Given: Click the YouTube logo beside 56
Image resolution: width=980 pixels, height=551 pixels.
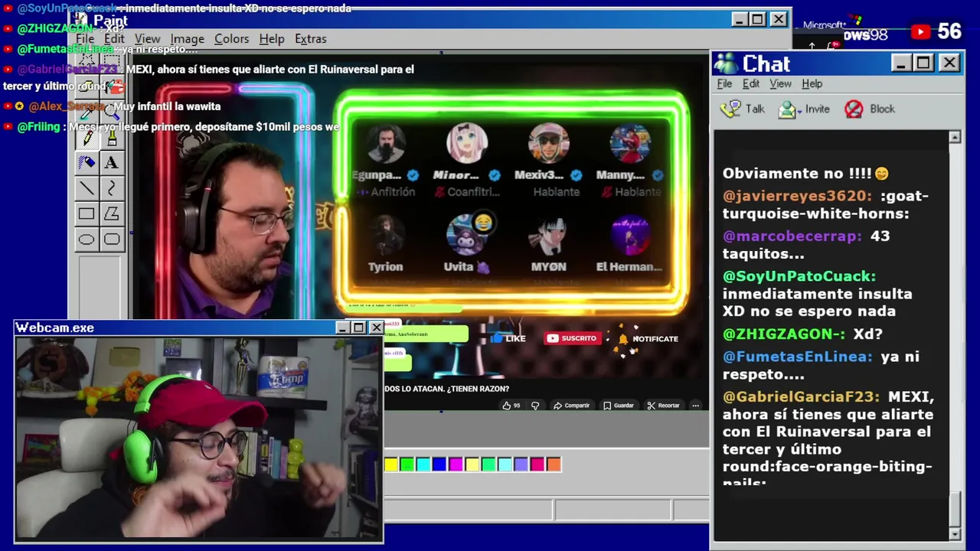Looking at the screenshot, I should (x=920, y=31).
